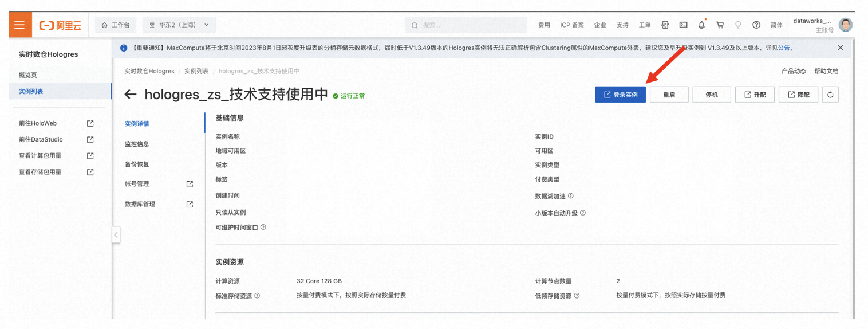Click help icon beside 可维护时间窗口
The width and height of the screenshot is (868, 329).
pyautogui.click(x=263, y=227)
